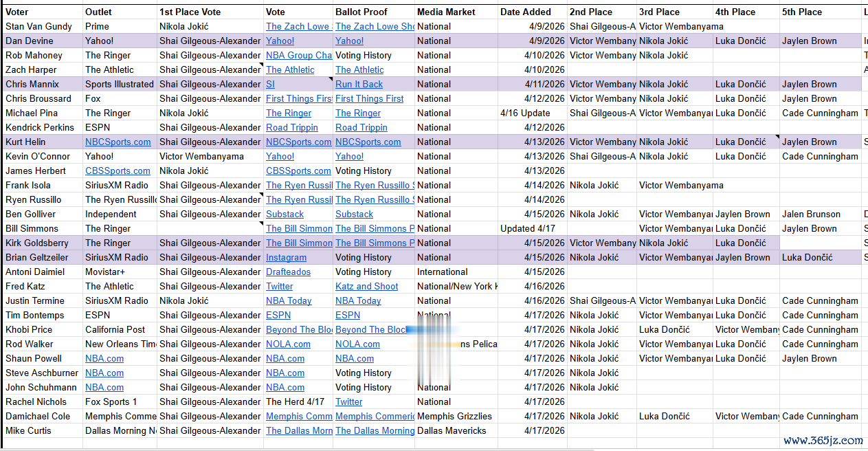Open the Instagram link for Brian Geltzeiler
Viewport: 868px width, 451px height.
pyautogui.click(x=286, y=257)
